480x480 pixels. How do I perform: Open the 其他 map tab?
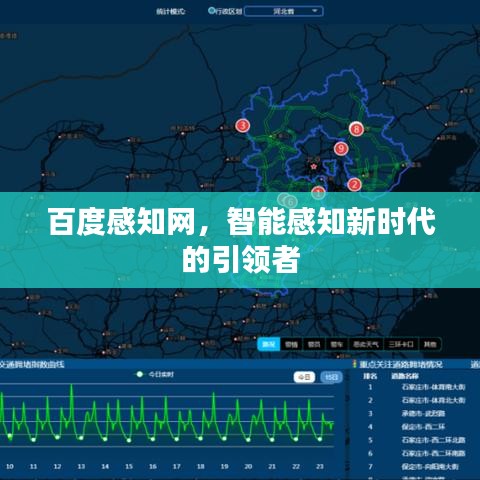[430, 344]
